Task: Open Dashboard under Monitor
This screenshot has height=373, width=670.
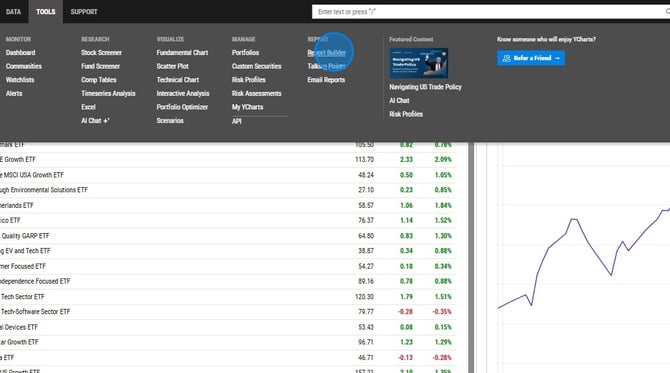Action: (21, 53)
